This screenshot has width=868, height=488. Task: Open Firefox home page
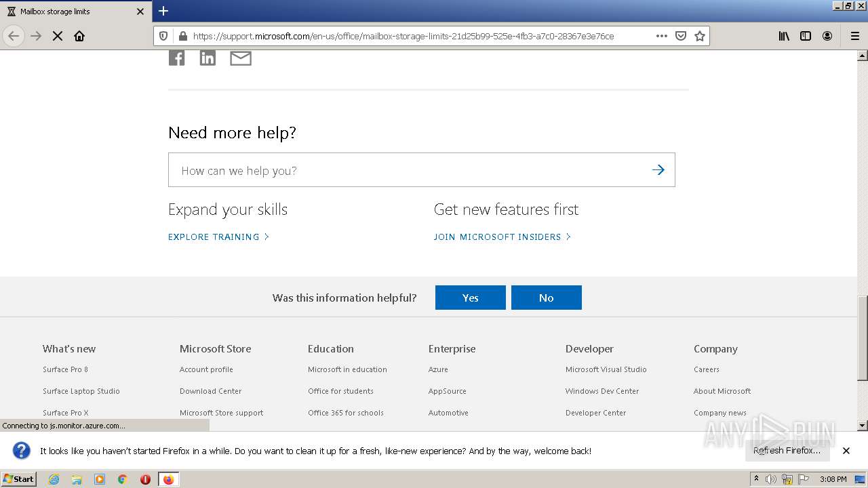click(x=79, y=36)
